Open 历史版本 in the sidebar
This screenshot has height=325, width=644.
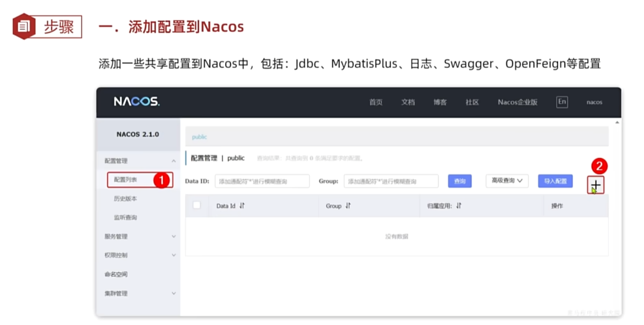coord(125,199)
